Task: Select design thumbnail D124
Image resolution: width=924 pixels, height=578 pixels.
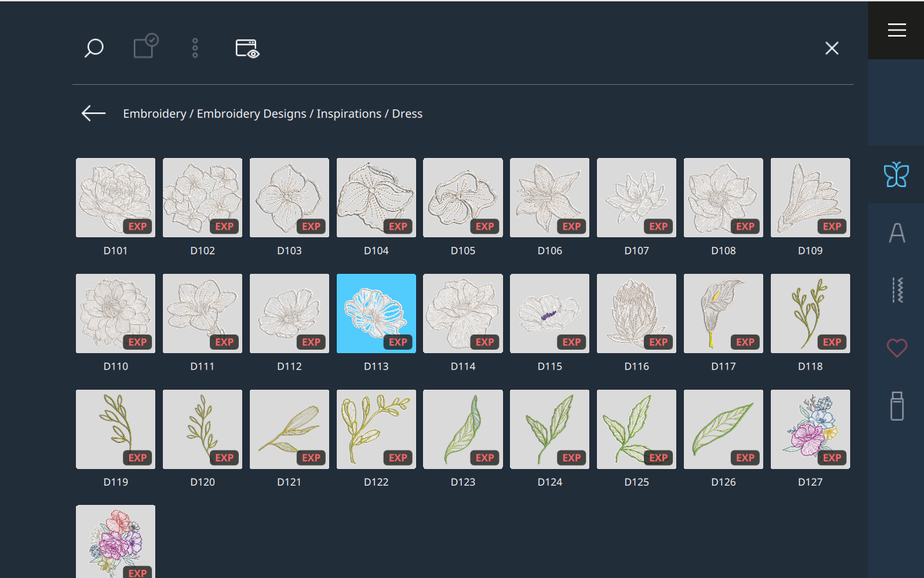Action: click(x=550, y=430)
